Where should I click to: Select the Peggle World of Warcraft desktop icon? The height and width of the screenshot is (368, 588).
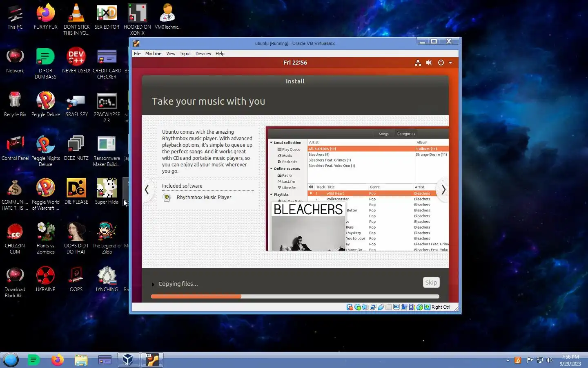click(x=46, y=195)
